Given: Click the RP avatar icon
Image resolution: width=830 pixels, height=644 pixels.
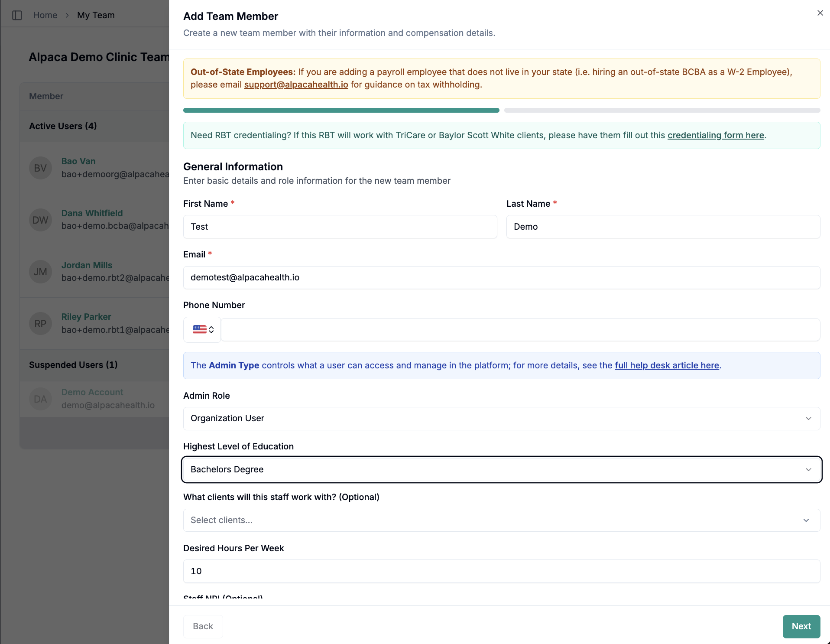Looking at the screenshot, I should (40, 324).
